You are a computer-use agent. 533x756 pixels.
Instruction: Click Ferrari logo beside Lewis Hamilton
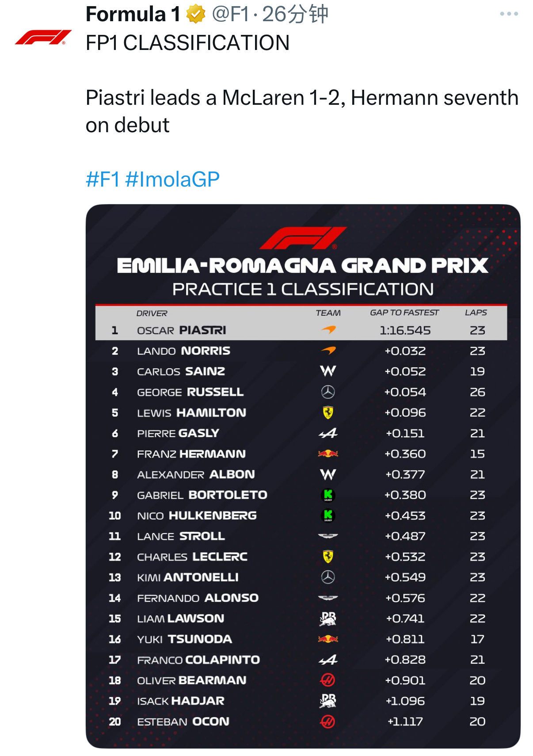pyautogui.click(x=328, y=412)
